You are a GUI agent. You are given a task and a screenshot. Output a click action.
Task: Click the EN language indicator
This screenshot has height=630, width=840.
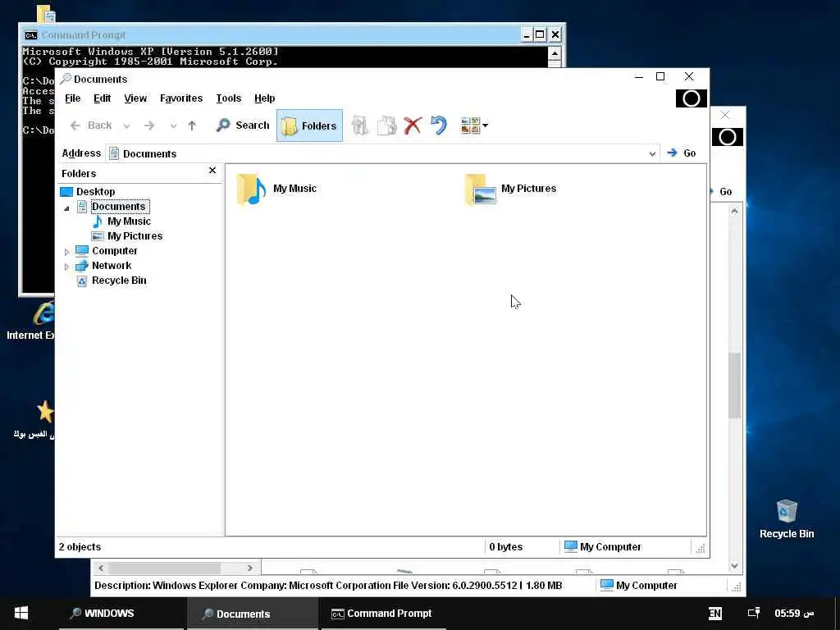714,614
